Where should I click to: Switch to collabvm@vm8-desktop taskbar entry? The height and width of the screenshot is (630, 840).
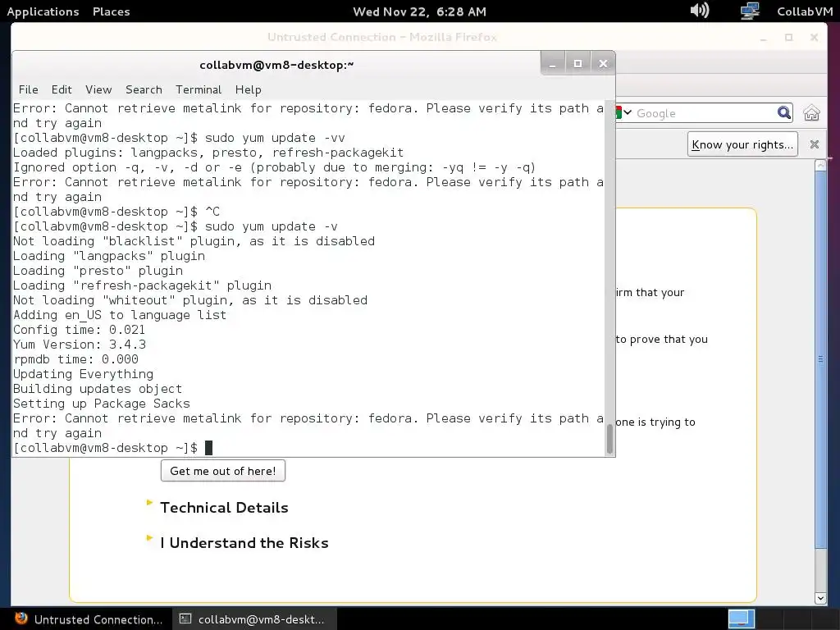(253, 619)
